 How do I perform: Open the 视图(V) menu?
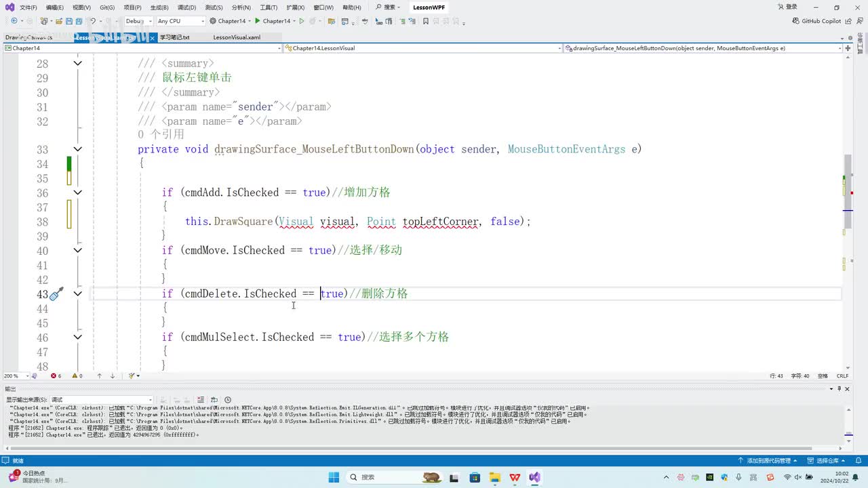coord(81,7)
